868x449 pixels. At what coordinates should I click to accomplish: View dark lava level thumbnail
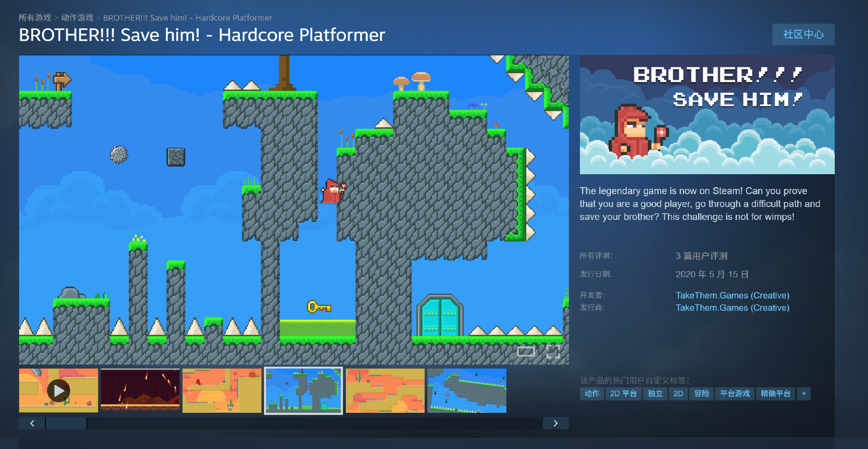point(140,390)
